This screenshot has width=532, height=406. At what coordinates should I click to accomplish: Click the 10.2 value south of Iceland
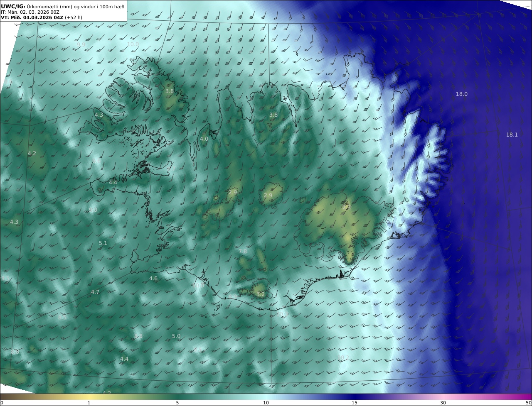(x=343, y=358)
